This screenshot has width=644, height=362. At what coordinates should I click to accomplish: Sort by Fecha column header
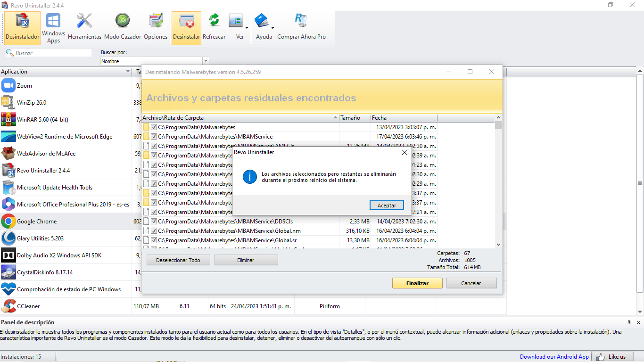pyautogui.click(x=403, y=118)
